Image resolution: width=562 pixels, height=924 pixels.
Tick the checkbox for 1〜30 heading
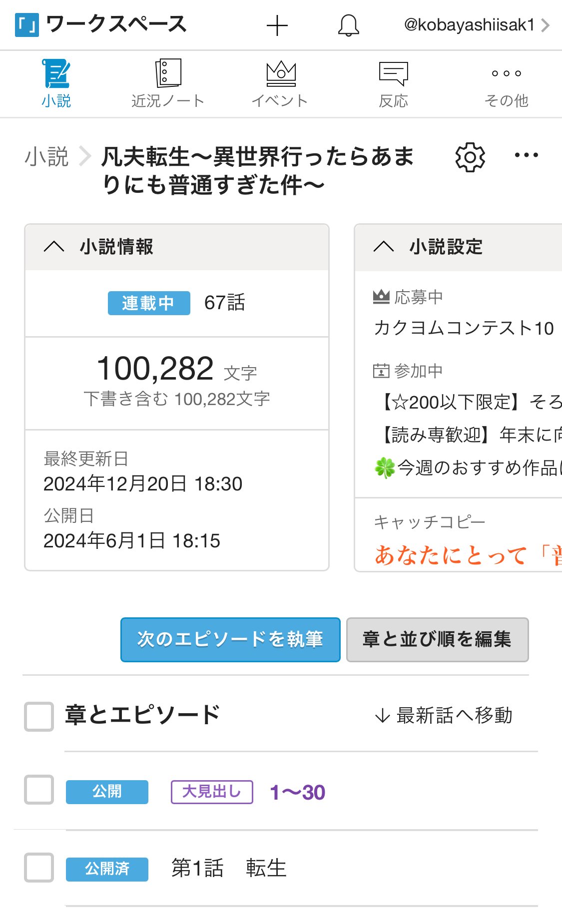coord(39,790)
